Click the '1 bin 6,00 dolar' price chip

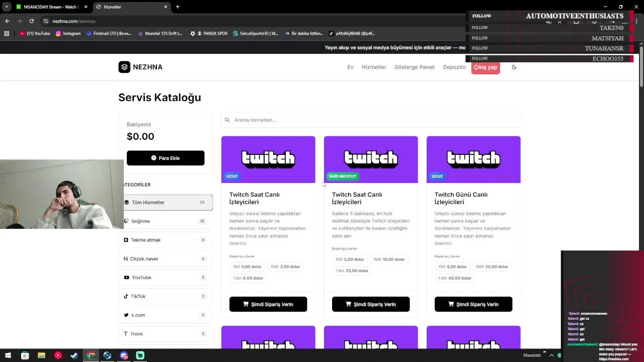tap(248, 278)
